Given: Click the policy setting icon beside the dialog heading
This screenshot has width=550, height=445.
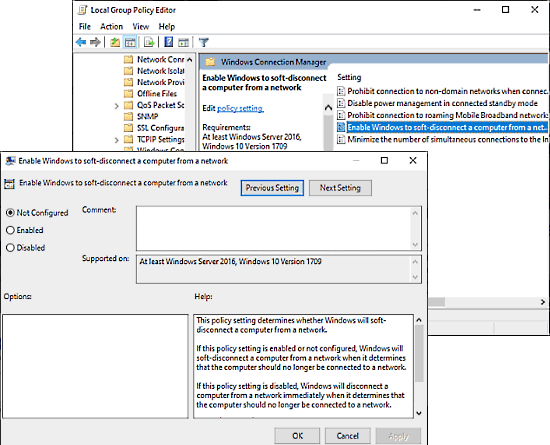Looking at the screenshot, I should click(9, 183).
